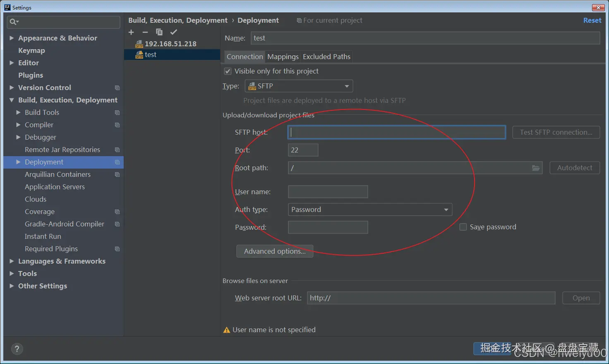Copy the selected server configuration
Screen dimensions: 609x364
pos(159,32)
